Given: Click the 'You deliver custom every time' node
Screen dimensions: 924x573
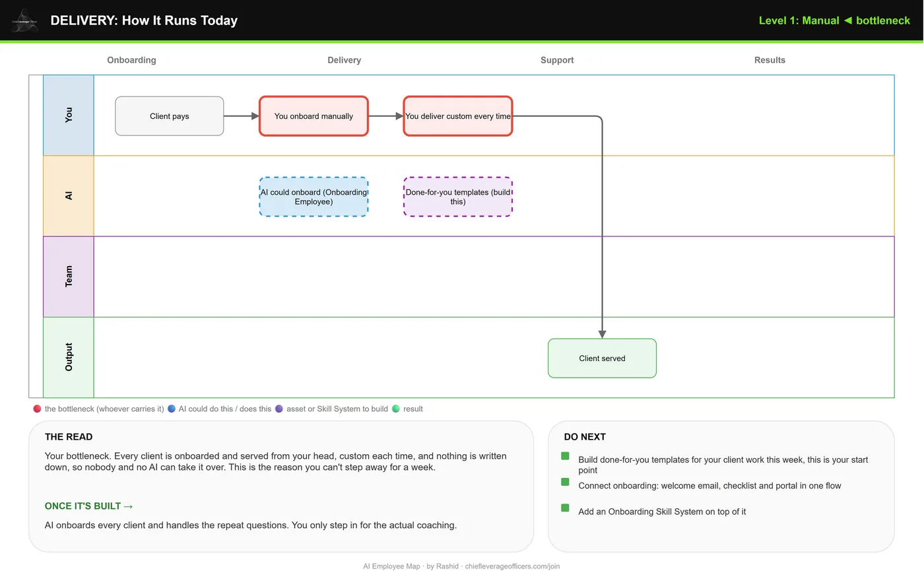Looking at the screenshot, I should [458, 116].
